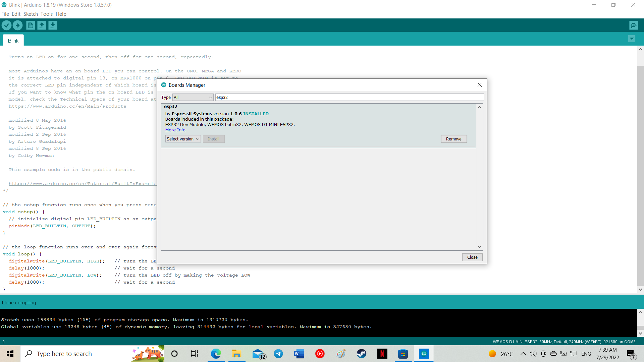This screenshot has width=644, height=362.
Task: Click the boards search field containing esp32
Action: (x=349, y=97)
